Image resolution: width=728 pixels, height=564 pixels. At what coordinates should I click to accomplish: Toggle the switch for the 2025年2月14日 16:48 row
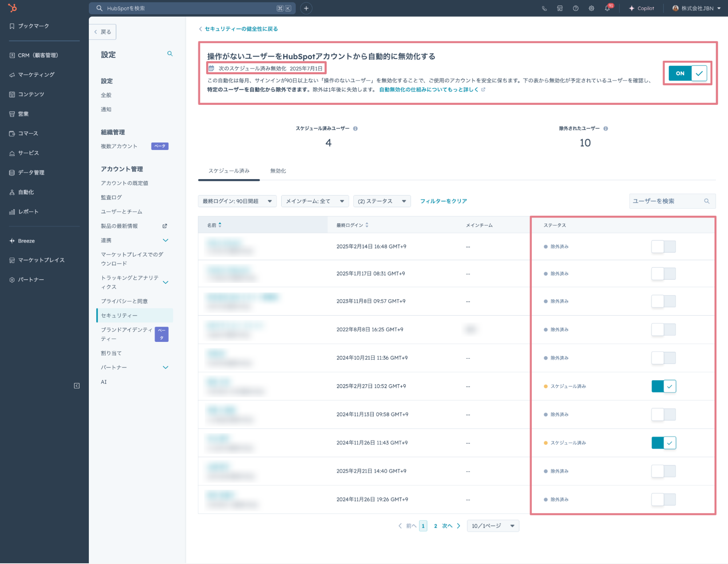[663, 246]
